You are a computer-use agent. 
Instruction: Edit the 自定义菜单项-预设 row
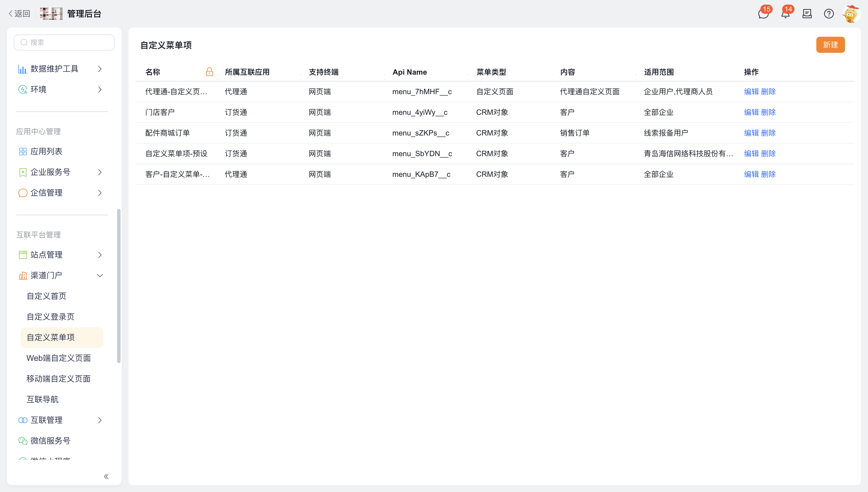click(x=751, y=153)
